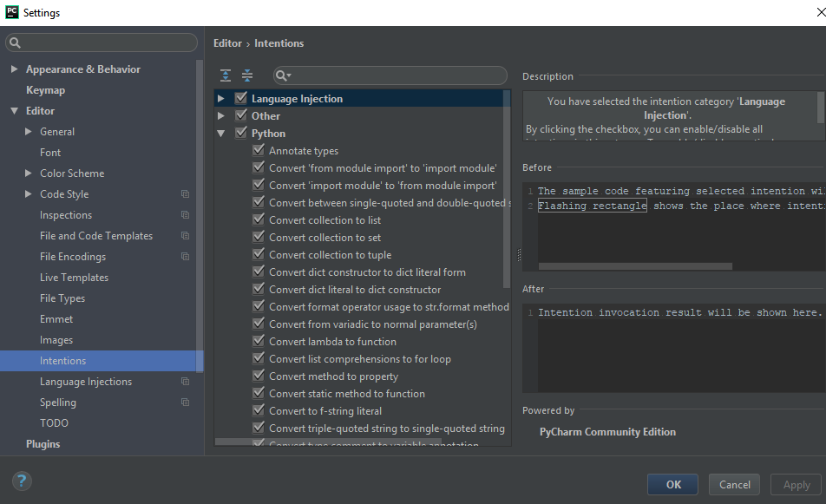This screenshot has height=504, width=826.
Task: Disable the Annotate types intention
Action: (x=259, y=150)
